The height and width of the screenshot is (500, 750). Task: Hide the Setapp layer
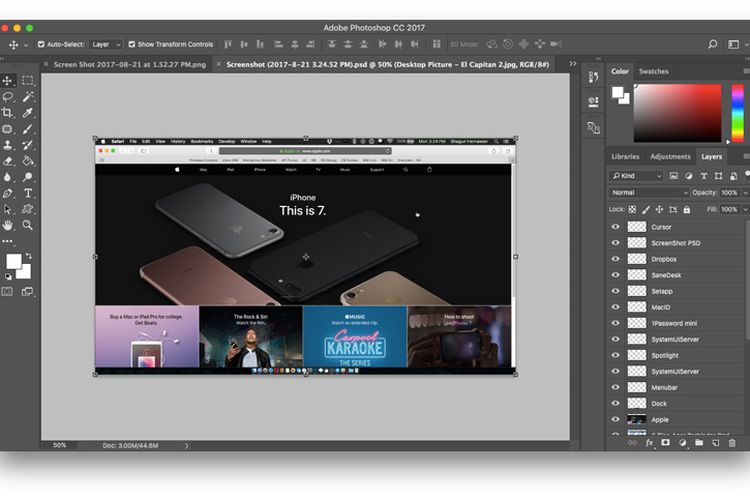point(616,291)
